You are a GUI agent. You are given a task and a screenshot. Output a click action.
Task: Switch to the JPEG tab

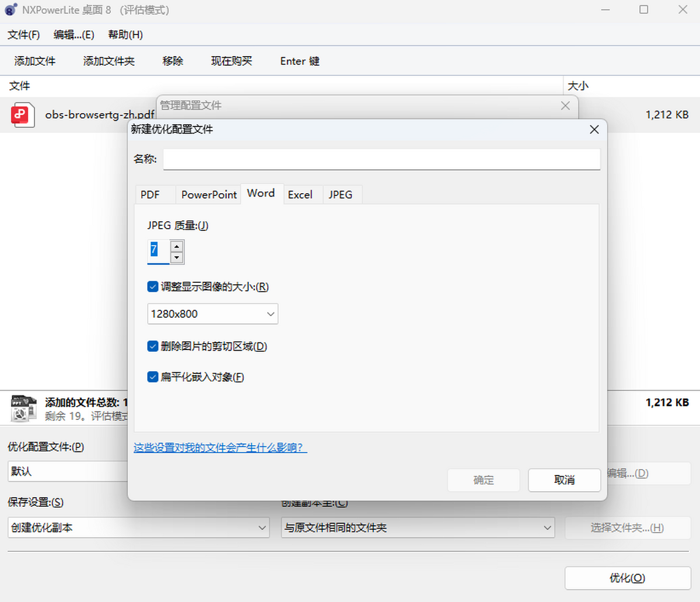[340, 195]
